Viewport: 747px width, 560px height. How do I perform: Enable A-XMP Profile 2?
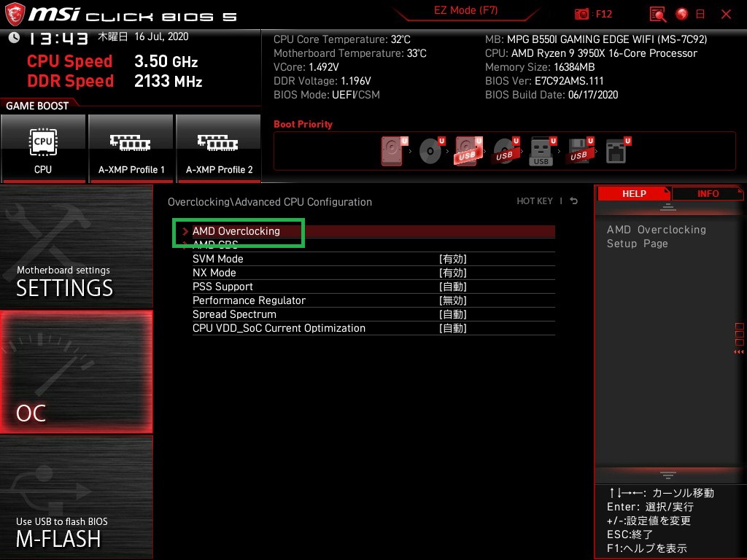tap(219, 149)
